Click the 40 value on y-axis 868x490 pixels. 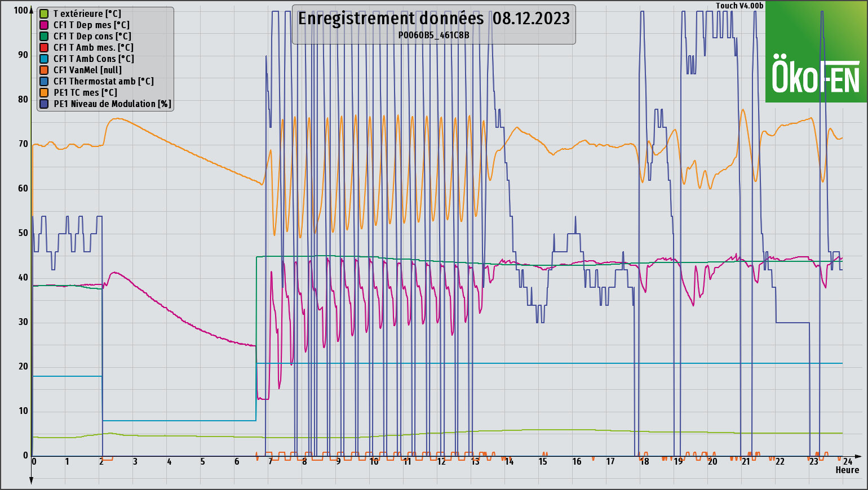point(23,277)
